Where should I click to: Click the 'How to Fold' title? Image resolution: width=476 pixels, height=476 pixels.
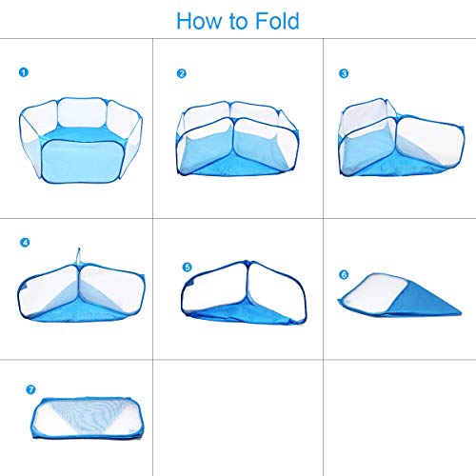pyautogui.click(x=238, y=21)
